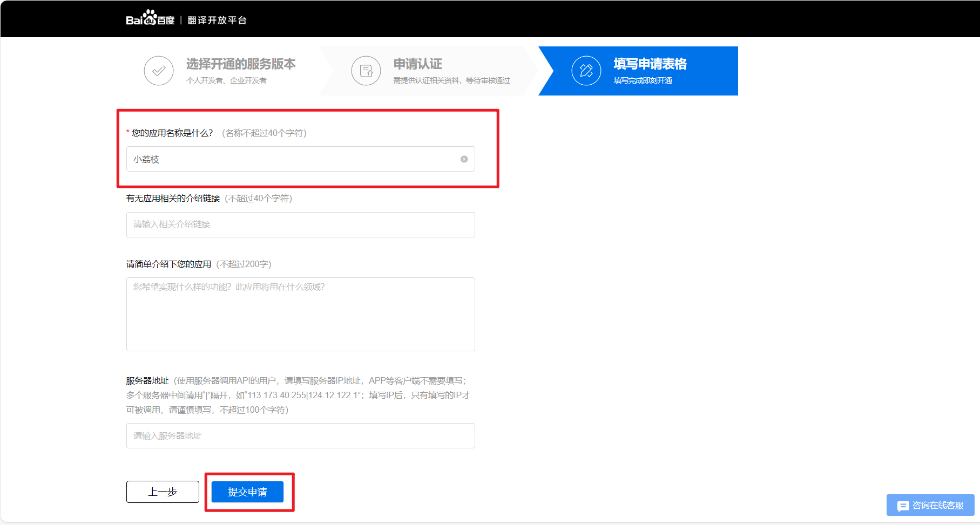Click the 服务器地址 input field
This screenshot has width=980, height=525.
(x=300, y=435)
